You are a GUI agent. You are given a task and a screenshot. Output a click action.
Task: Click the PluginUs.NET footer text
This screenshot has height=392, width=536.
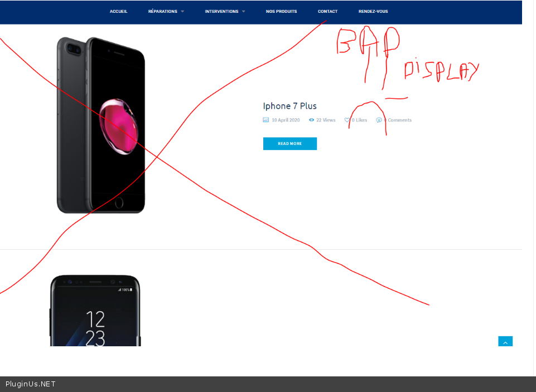[31, 384]
